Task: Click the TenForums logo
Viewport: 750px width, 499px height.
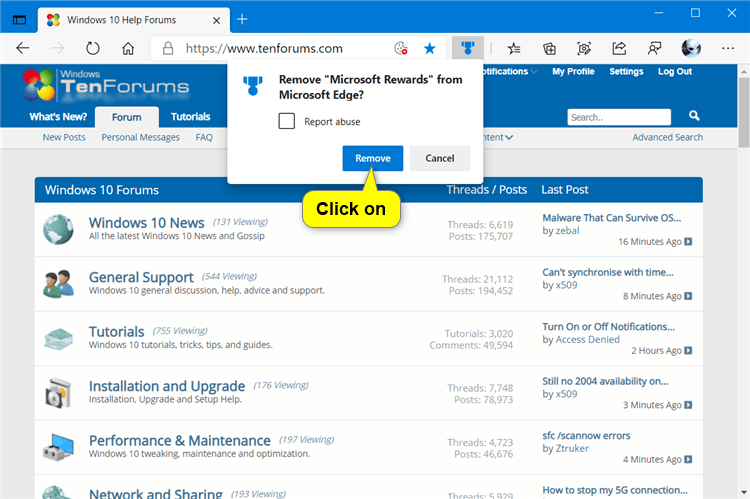Action: [x=106, y=85]
